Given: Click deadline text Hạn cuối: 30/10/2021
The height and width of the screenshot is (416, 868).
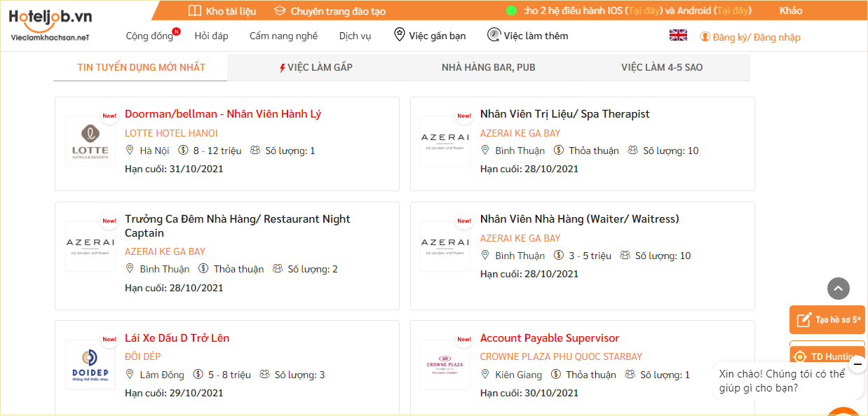Looking at the screenshot, I should point(529,393).
